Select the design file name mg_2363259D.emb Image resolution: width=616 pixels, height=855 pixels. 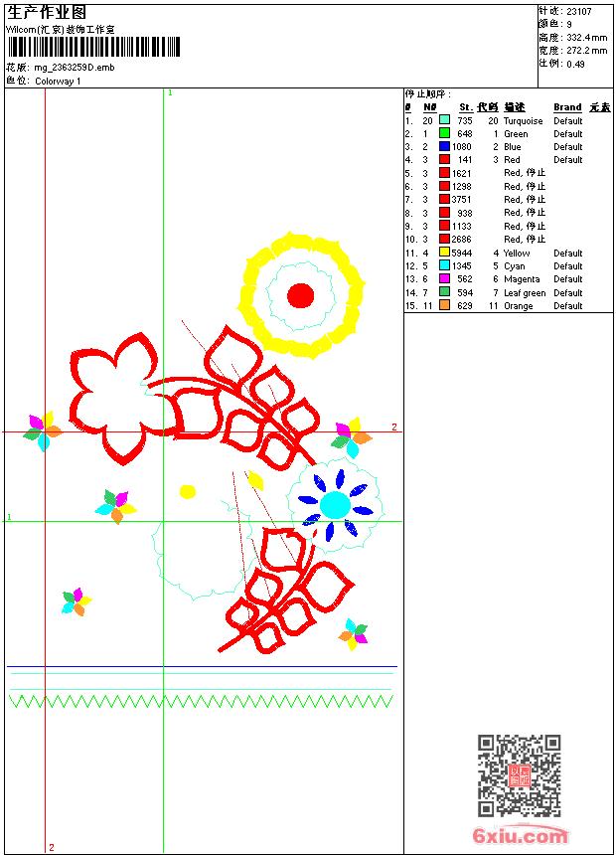75,68
